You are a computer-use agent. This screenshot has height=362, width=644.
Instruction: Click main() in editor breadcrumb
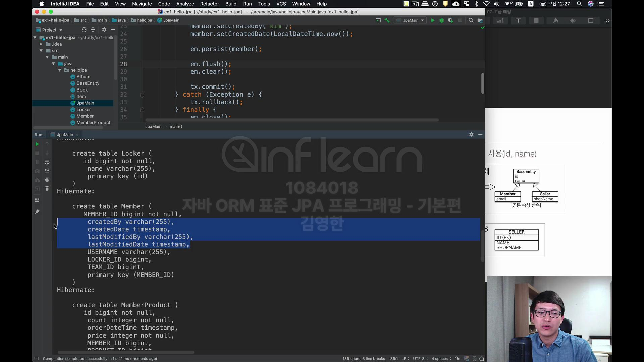pos(176,126)
